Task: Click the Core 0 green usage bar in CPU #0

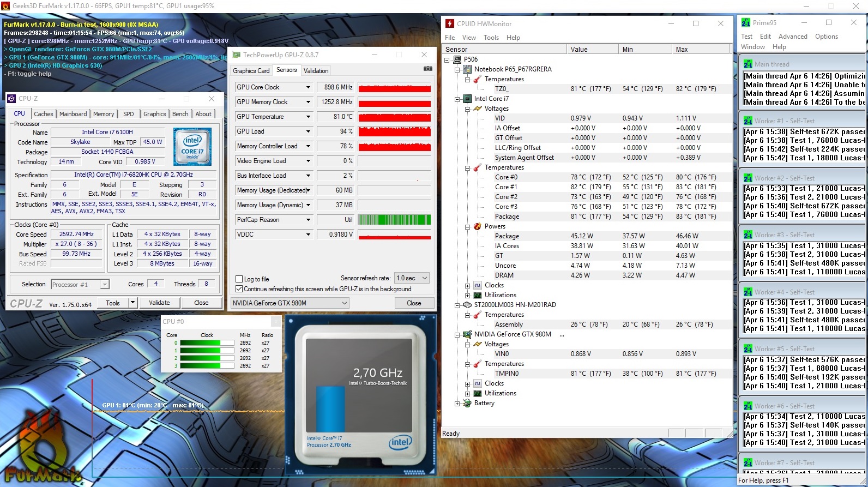Action: (x=207, y=343)
